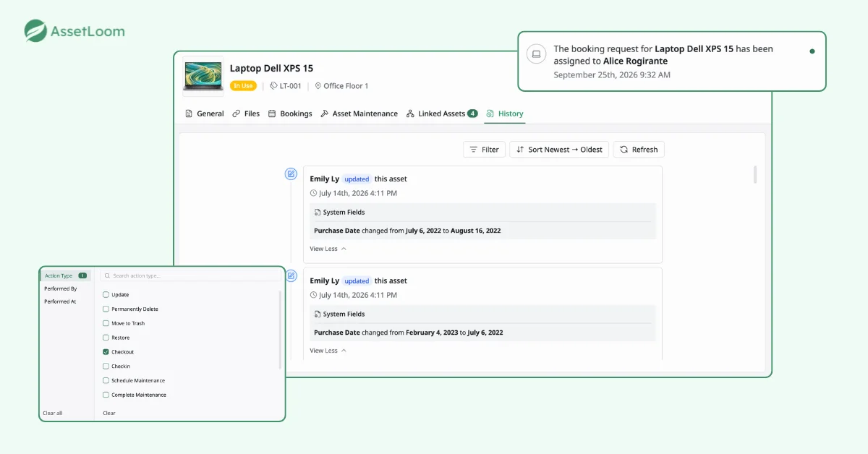Check the Complete Maintenance checkbox
The height and width of the screenshot is (454, 868).
pyautogui.click(x=106, y=395)
